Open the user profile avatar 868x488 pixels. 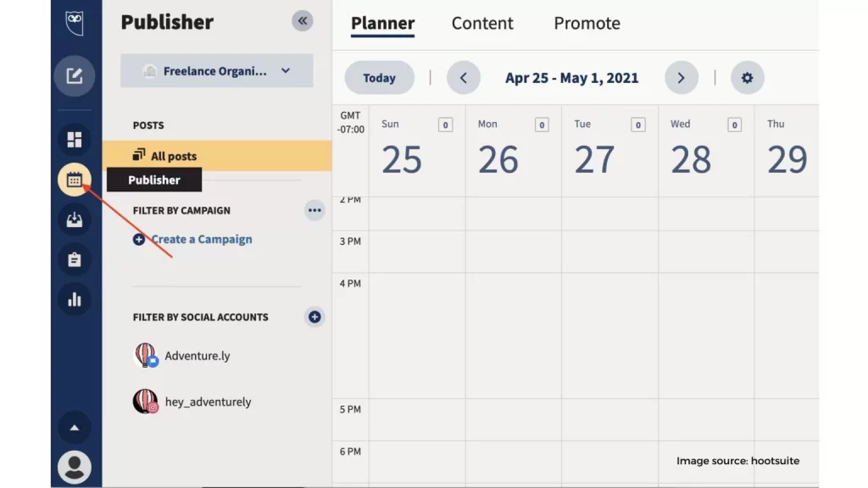click(75, 468)
